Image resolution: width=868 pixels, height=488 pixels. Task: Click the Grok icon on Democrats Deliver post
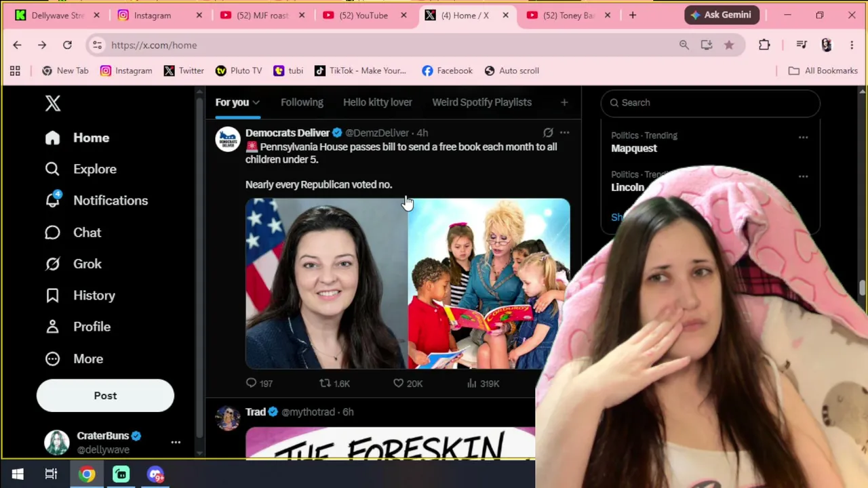pos(548,133)
